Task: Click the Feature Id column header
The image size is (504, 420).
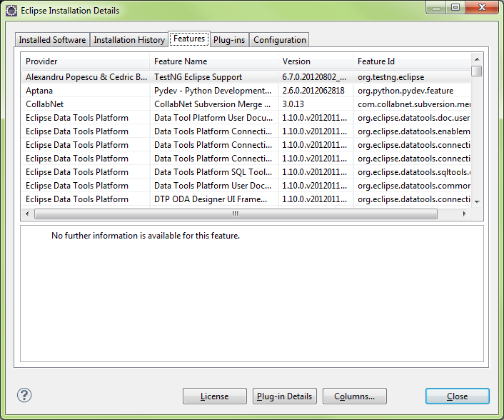Action: click(411, 61)
